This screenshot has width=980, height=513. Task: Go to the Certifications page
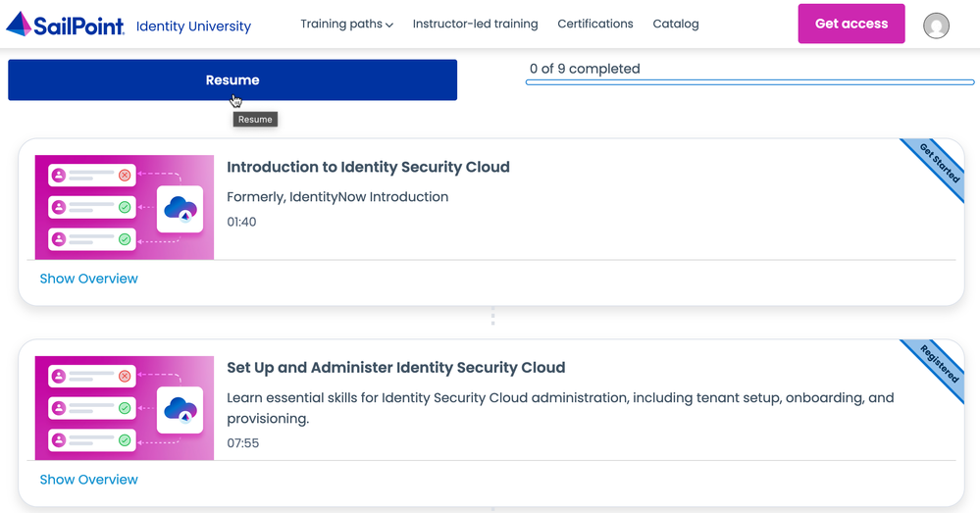click(x=594, y=25)
